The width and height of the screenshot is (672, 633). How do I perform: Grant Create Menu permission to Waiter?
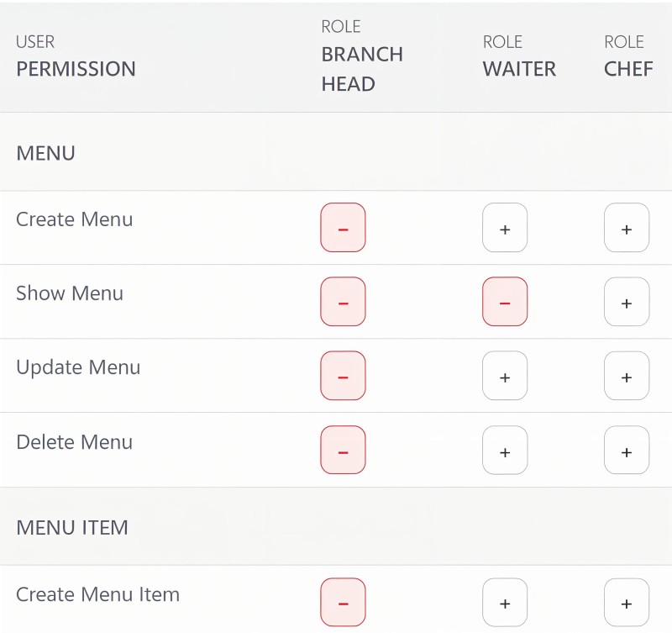click(x=505, y=228)
